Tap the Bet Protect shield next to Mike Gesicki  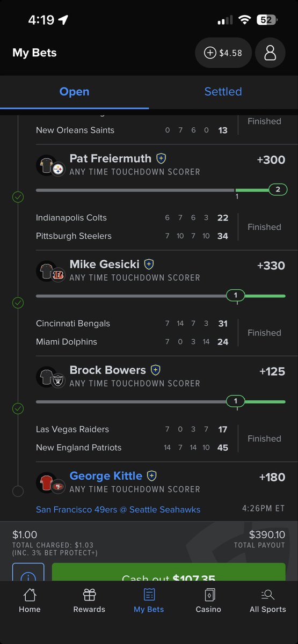(x=149, y=264)
